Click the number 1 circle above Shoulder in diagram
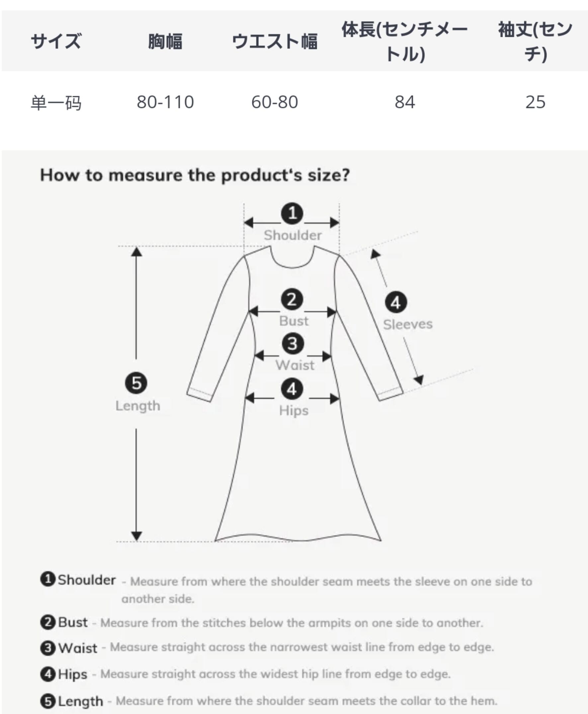The image size is (588, 714). click(x=292, y=214)
